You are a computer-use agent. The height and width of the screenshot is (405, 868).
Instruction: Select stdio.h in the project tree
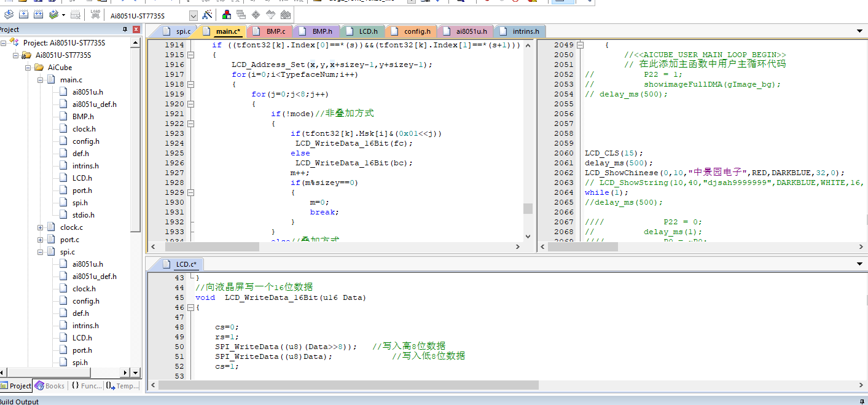84,215
